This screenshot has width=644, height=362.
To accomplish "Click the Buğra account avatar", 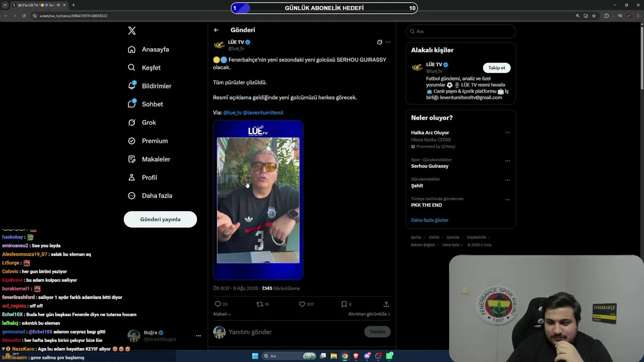I will click(134, 336).
